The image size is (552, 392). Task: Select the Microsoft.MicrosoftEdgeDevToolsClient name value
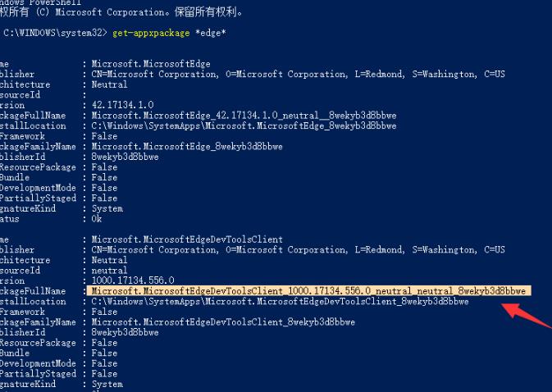[187, 239]
